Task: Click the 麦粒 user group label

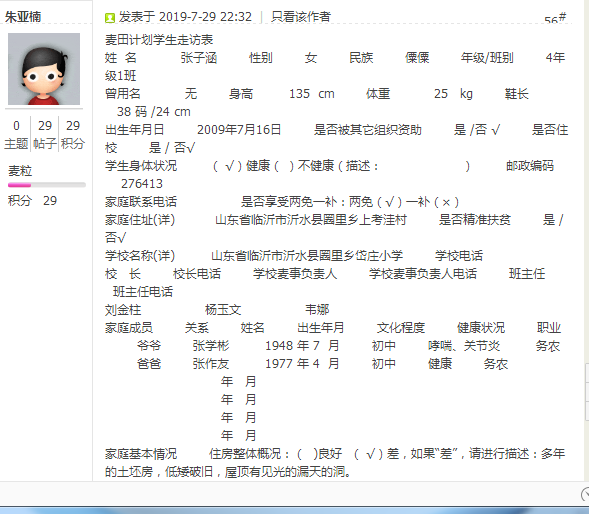Action: (20, 171)
